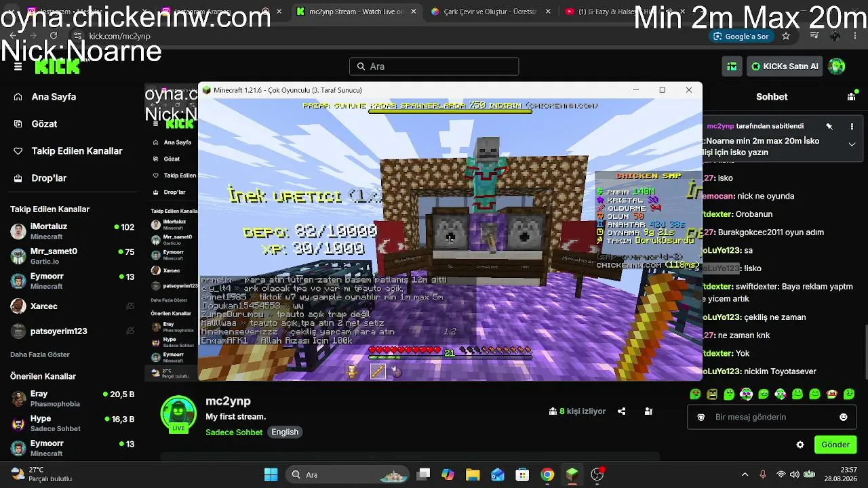Open recommended channel Eray

pyautogui.click(x=73, y=399)
